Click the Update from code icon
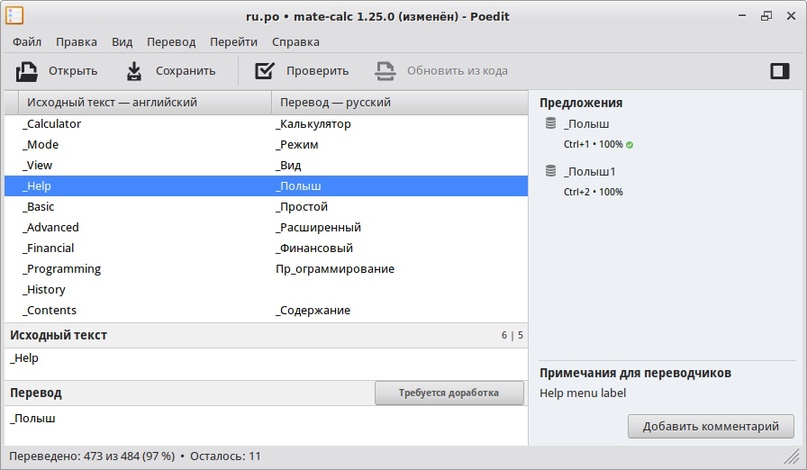This screenshot has width=807, height=470. (x=385, y=71)
